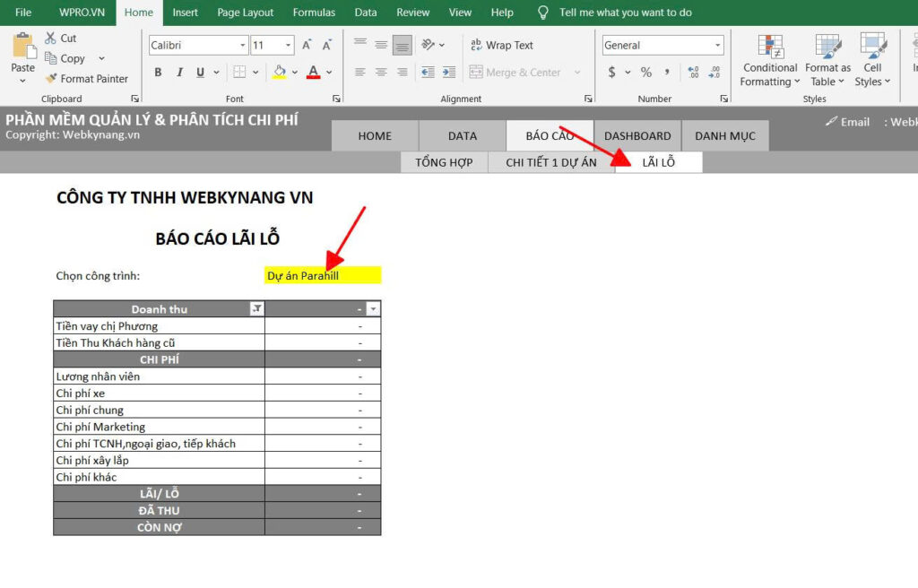918x588 pixels.
Task: Select the yellow Dự án Parahill cell
Action: 323,275
